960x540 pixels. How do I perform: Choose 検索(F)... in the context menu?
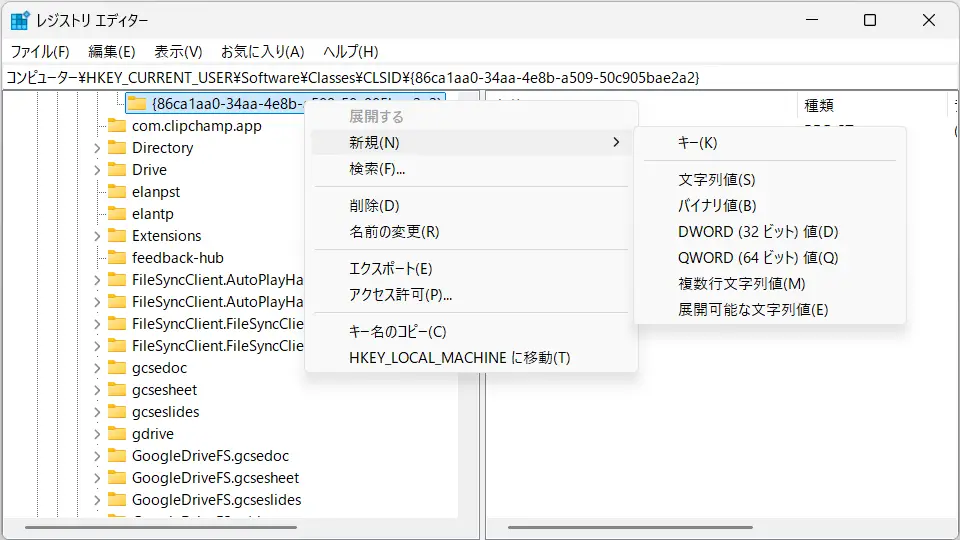(471, 169)
